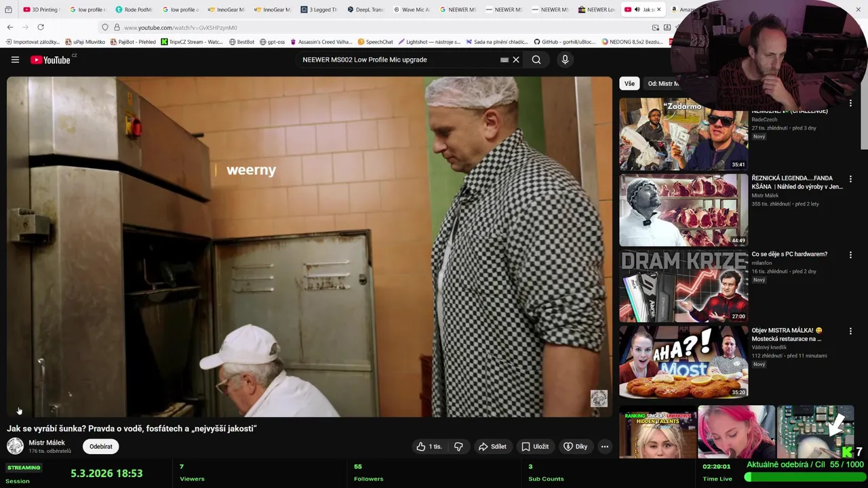This screenshot has width=868, height=488.
Task: Open the tab list icon left of the tabs
Action: [8, 9]
